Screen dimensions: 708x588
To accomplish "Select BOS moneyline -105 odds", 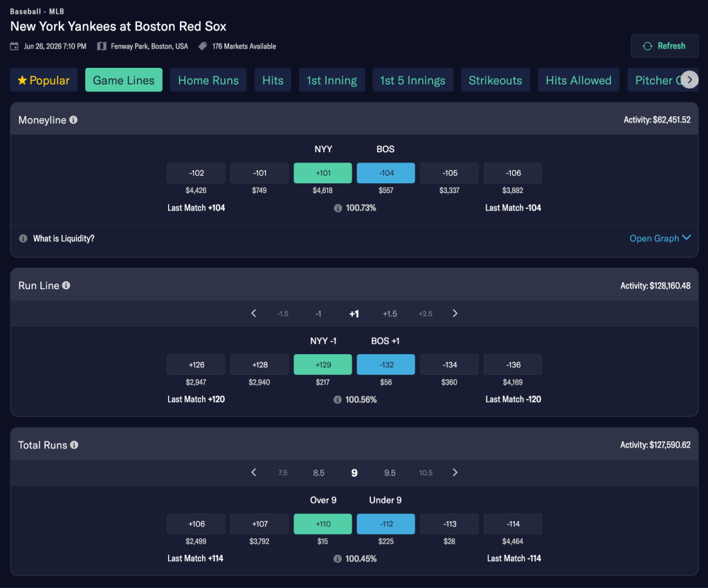I will pos(449,173).
